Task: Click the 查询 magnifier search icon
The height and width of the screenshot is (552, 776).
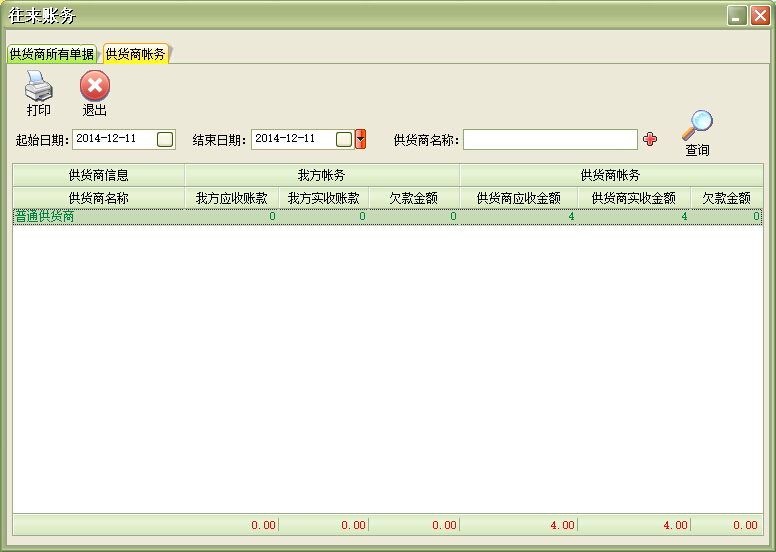Action: click(x=697, y=126)
